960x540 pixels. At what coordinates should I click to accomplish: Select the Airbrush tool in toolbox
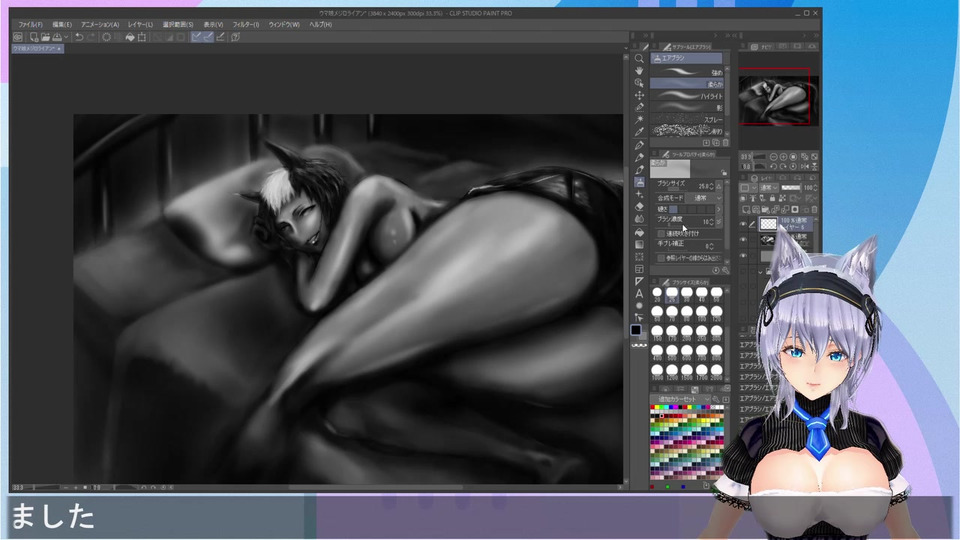[640, 182]
